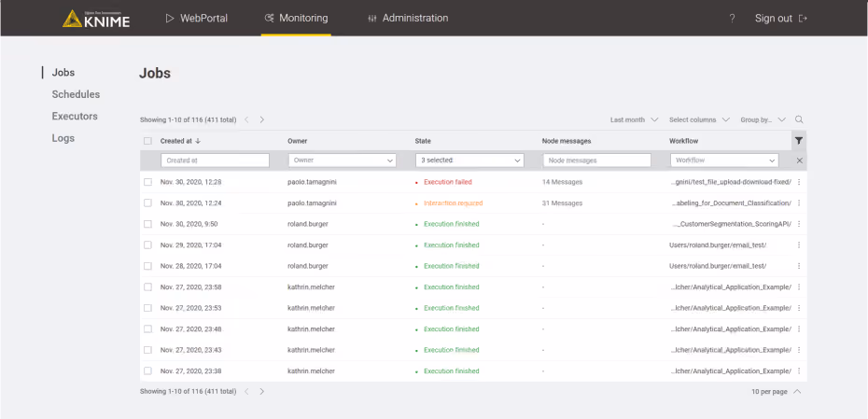Open row menu for Nov. 27, 23:43 job
Viewport: 868px width, 419px height.
coord(799,350)
